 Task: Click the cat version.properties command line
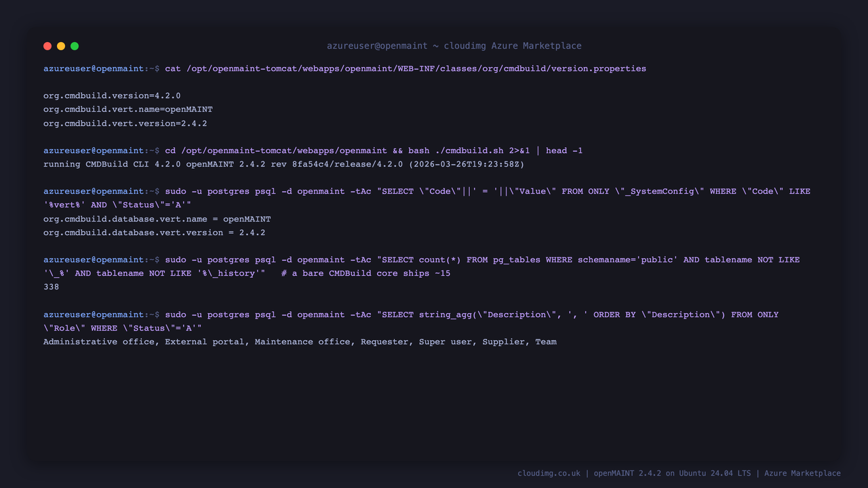[x=344, y=68]
